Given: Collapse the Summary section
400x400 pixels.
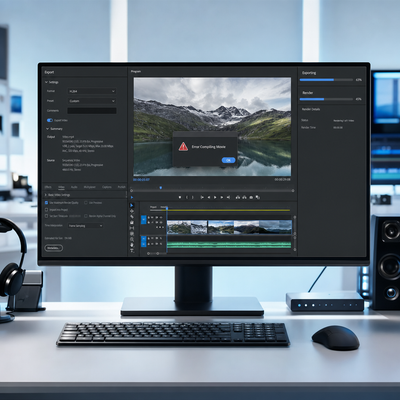Looking at the screenshot, I should coord(47,129).
